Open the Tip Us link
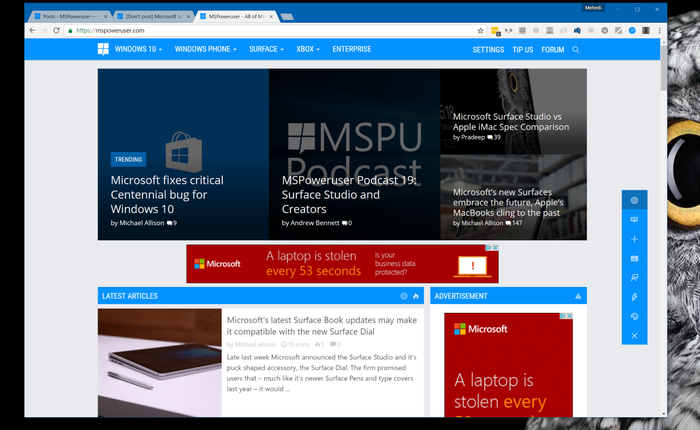Screen dimensions: 700x430 click(x=522, y=49)
